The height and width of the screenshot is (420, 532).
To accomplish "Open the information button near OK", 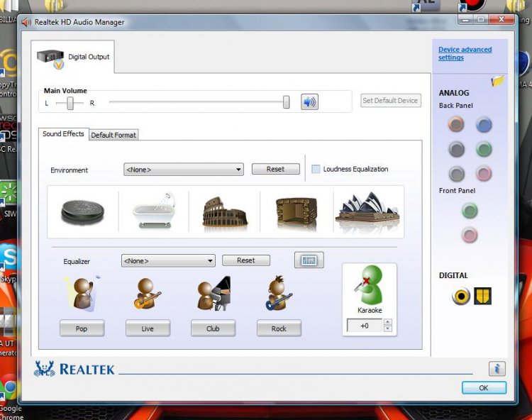I will tap(497, 369).
